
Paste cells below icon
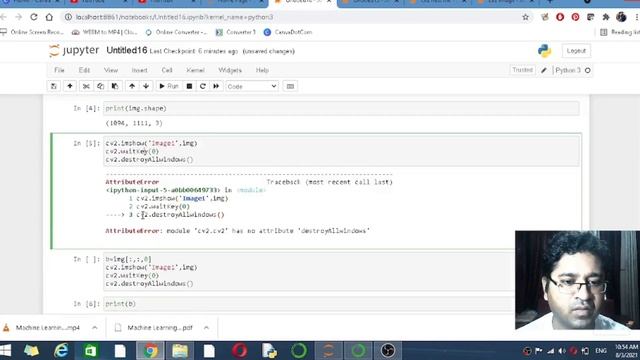click(x=115, y=86)
